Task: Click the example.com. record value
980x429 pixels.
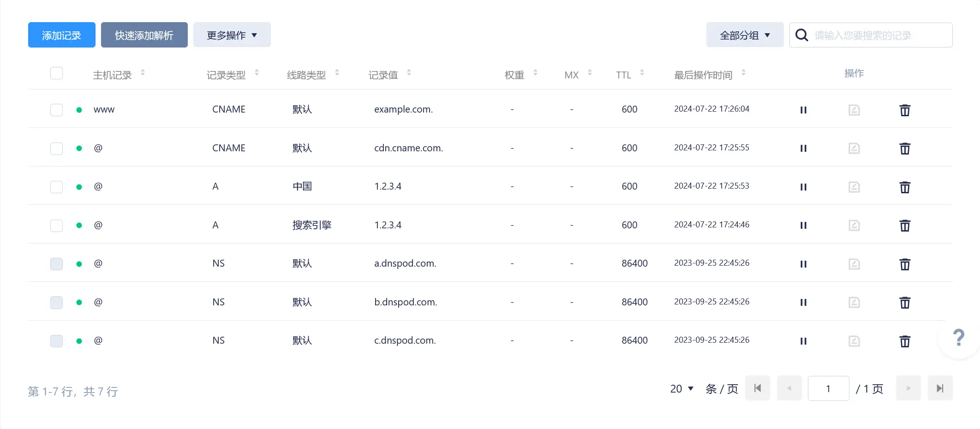Action: [x=403, y=109]
